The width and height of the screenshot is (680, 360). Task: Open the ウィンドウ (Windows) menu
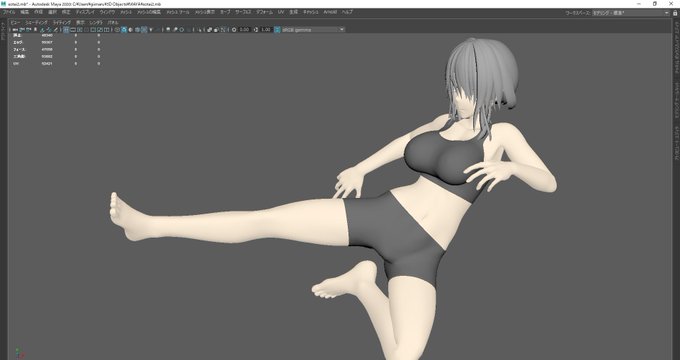pos(107,12)
